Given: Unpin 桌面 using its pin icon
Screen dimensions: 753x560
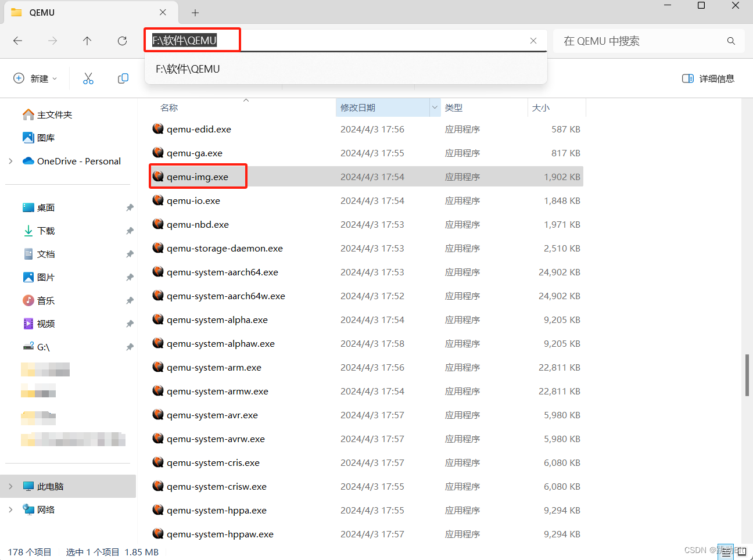Looking at the screenshot, I should tap(130, 207).
